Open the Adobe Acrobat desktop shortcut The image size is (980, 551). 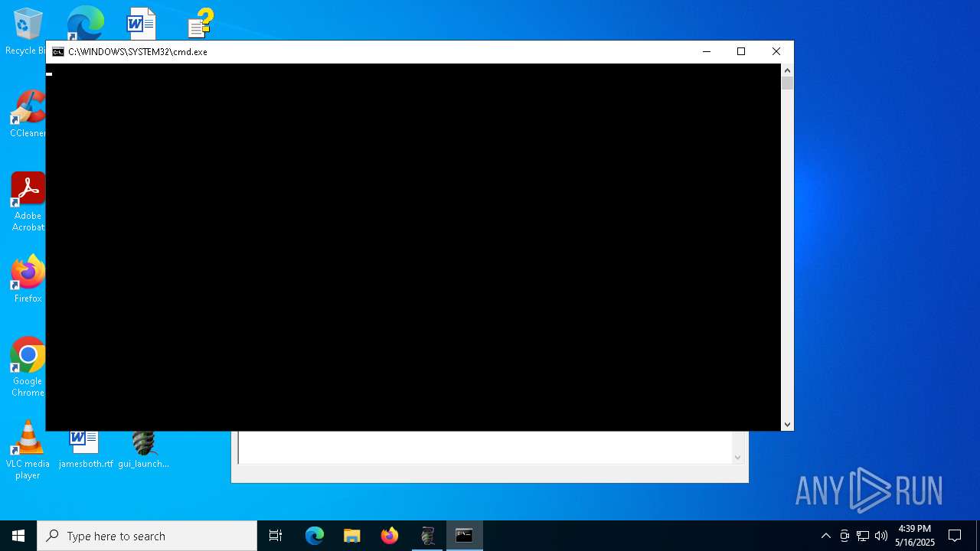click(x=28, y=201)
